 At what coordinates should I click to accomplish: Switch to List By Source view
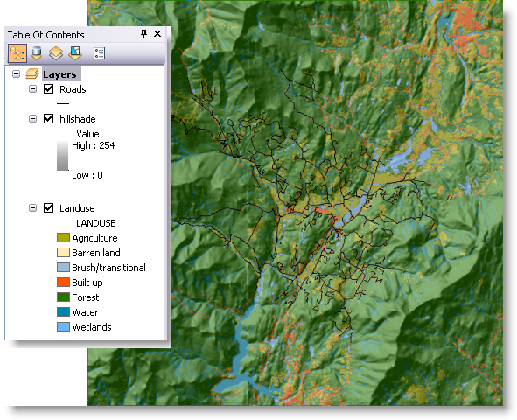click(37, 53)
